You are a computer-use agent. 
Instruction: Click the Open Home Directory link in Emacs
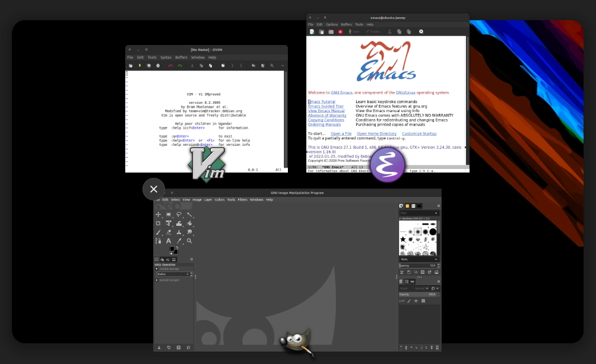click(377, 133)
